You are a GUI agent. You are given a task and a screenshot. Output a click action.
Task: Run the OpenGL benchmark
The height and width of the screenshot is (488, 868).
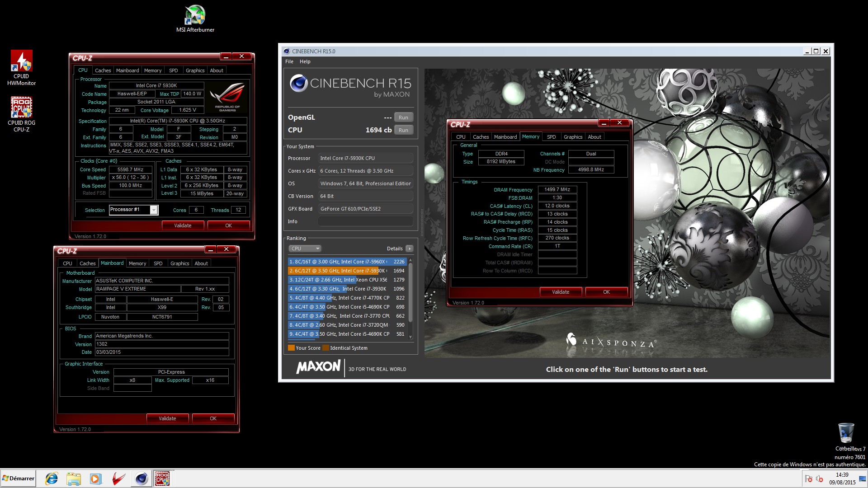pyautogui.click(x=403, y=117)
